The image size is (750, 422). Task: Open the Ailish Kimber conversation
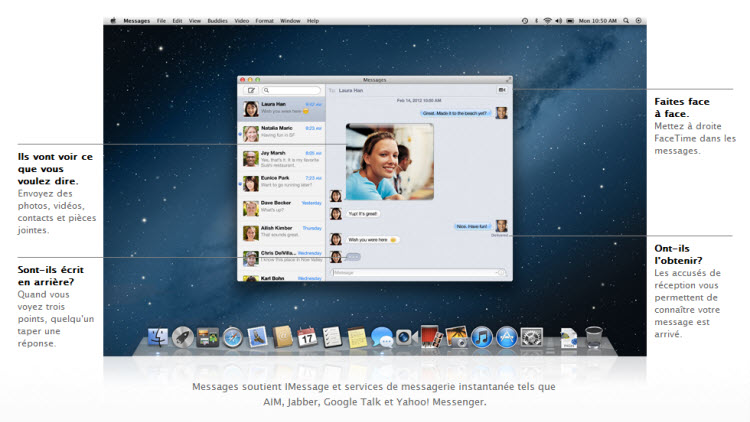(x=281, y=233)
